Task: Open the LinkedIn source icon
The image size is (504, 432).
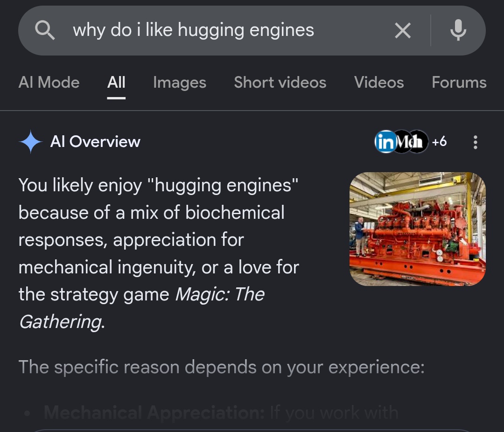Action: pyautogui.click(x=385, y=142)
